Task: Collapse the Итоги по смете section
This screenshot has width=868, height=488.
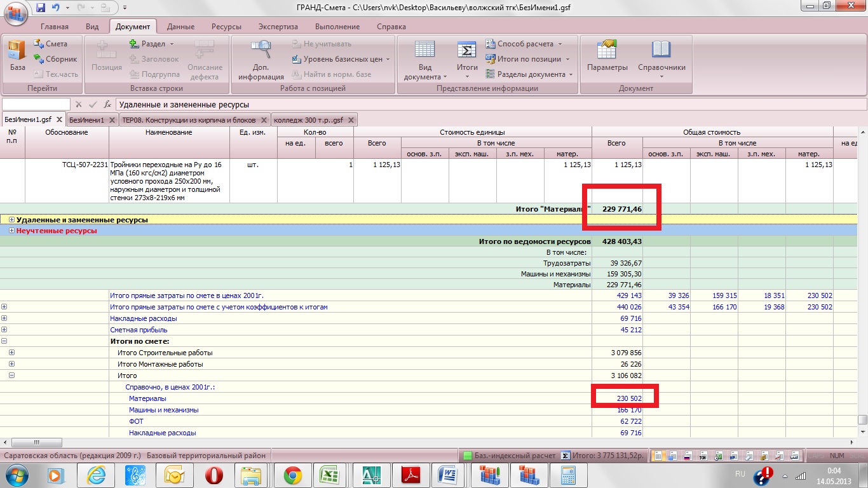Action: 4,341
